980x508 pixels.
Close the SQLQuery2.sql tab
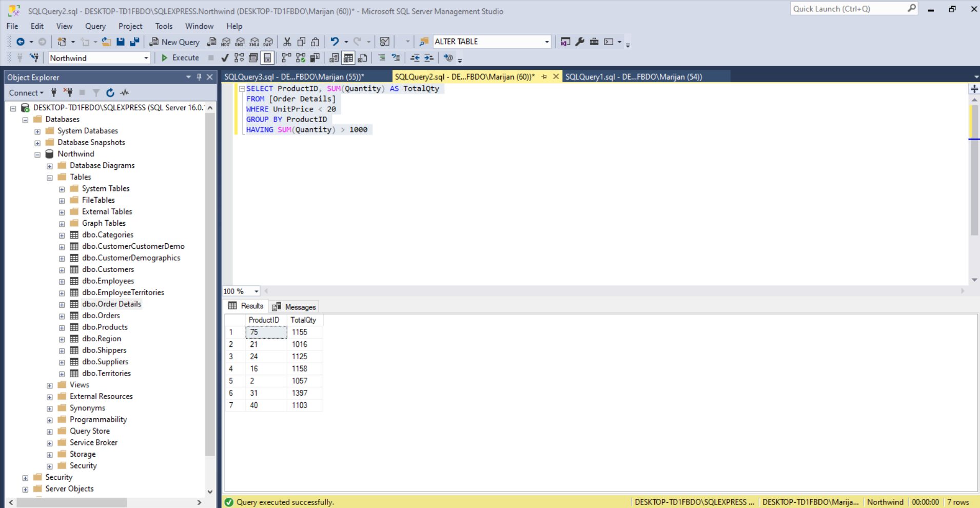pyautogui.click(x=556, y=76)
